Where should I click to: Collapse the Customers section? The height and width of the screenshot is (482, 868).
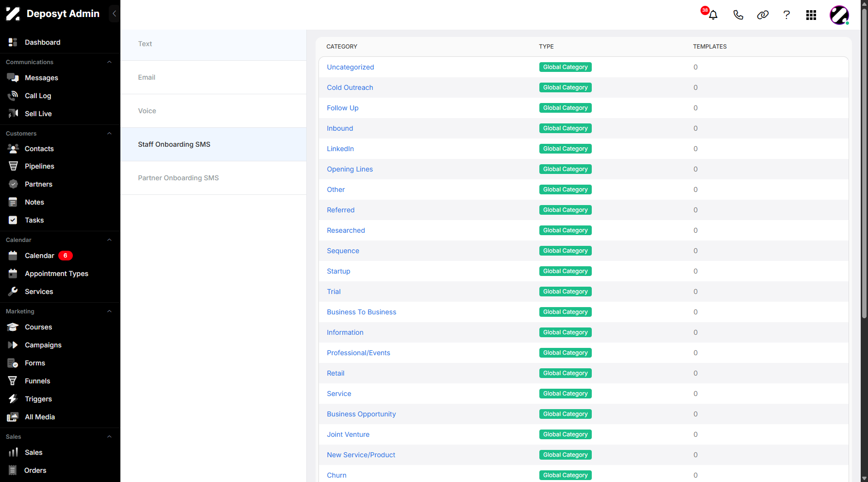[x=109, y=134]
